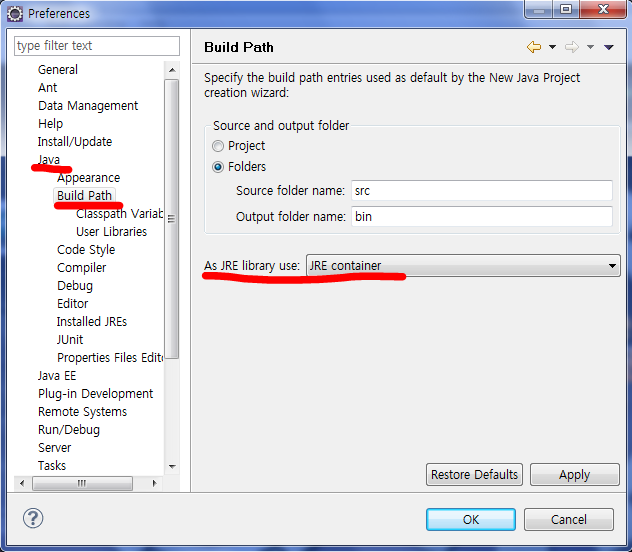The image size is (632, 552).
Task: Click the forward navigation arrow icon
Action: [572, 47]
